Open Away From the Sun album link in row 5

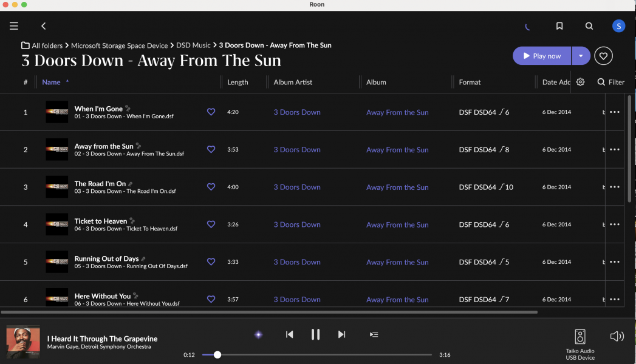click(397, 262)
